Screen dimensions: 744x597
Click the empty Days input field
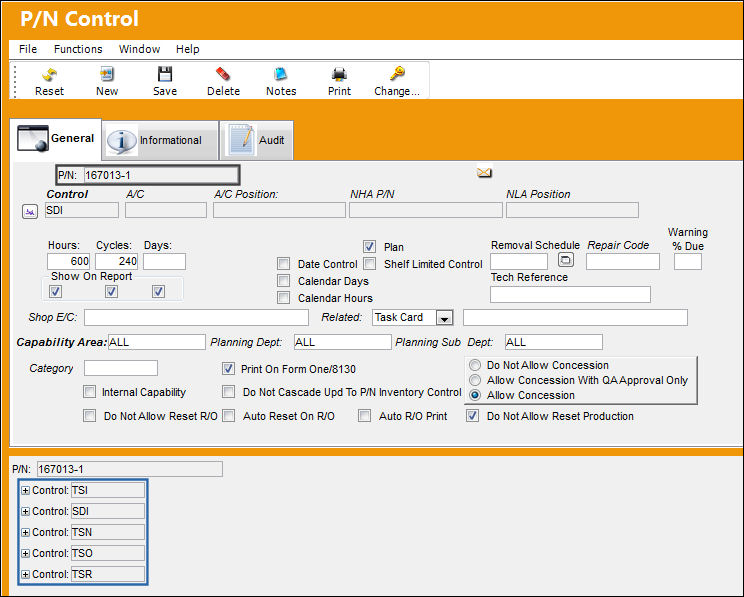tap(164, 261)
